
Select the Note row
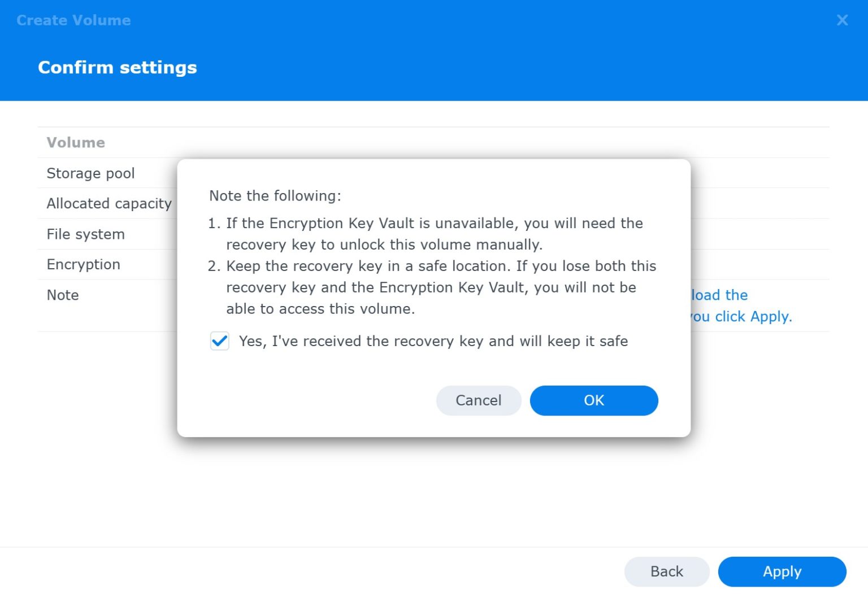[x=62, y=295]
